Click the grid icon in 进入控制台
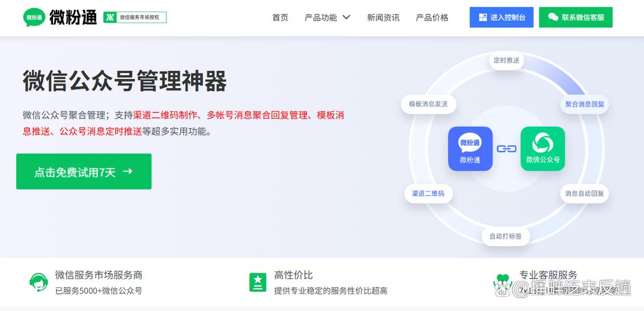 click(483, 17)
